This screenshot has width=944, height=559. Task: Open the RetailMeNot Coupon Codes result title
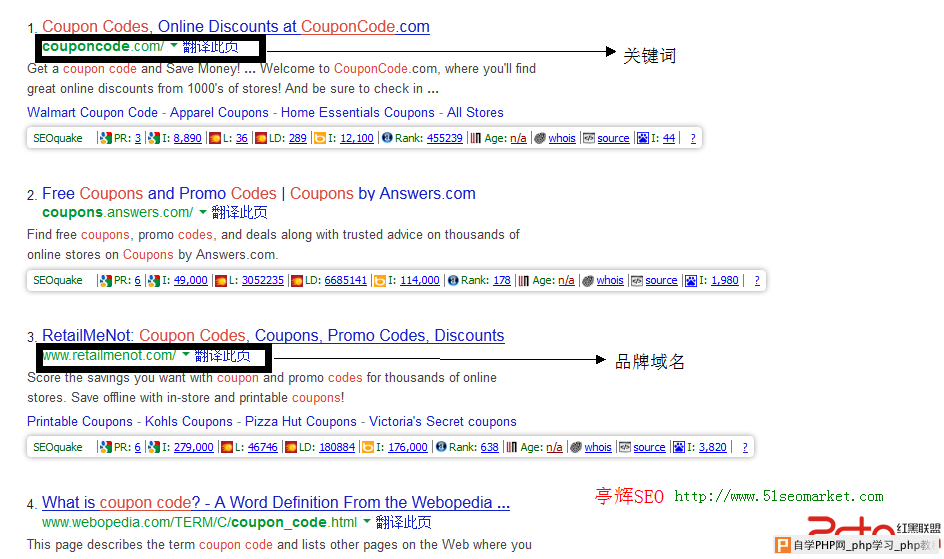[x=273, y=335]
